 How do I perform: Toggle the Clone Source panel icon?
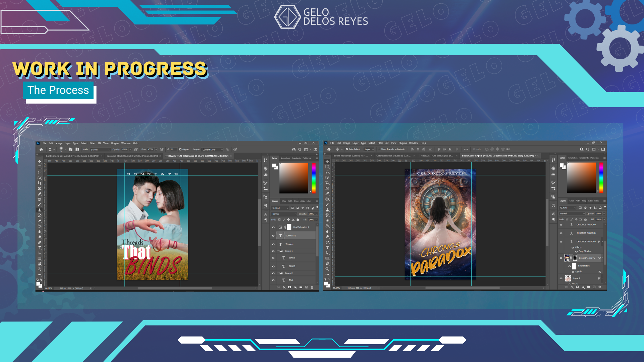(x=266, y=197)
